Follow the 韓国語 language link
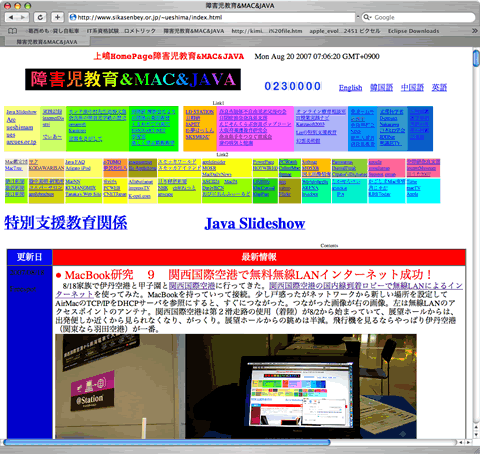The width and height of the screenshot is (480, 454). (x=381, y=87)
